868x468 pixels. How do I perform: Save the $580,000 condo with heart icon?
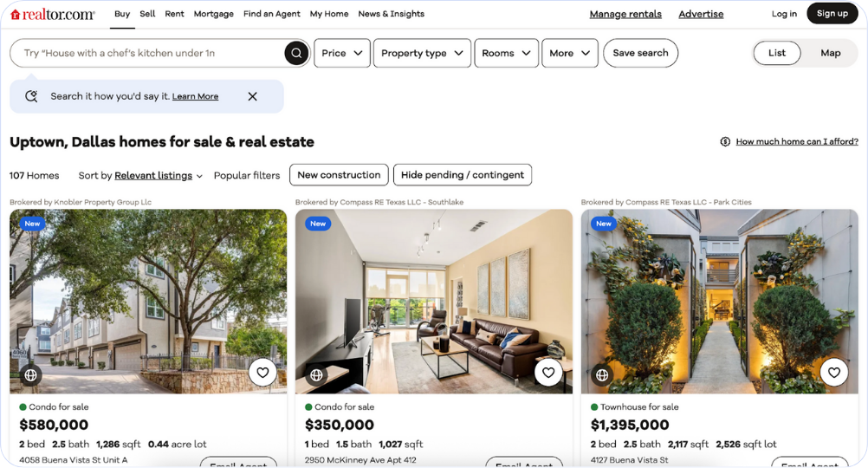point(262,372)
